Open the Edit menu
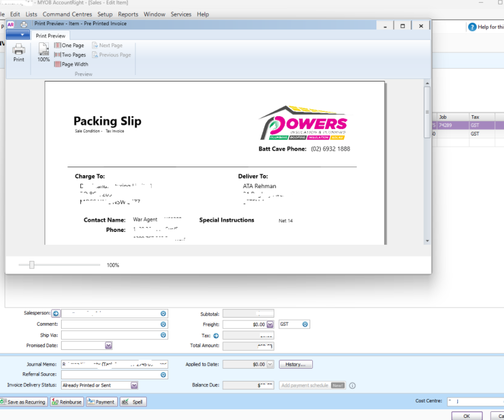Image resolution: width=504 pixels, height=420 pixels. click(x=15, y=14)
